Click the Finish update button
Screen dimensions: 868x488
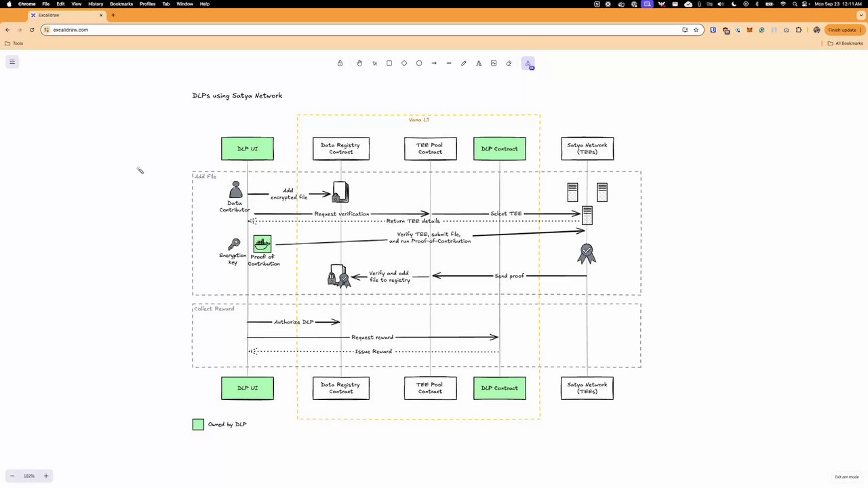(x=844, y=30)
